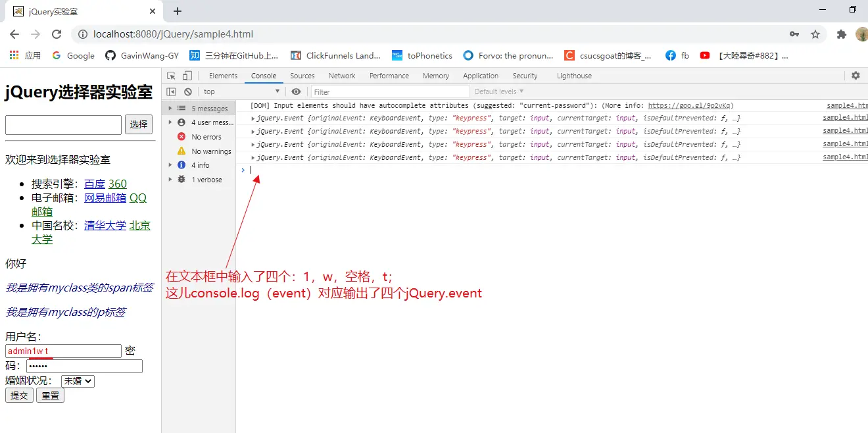
Task: Open the 婚姻状况 select dropdown
Action: [x=78, y=381]
